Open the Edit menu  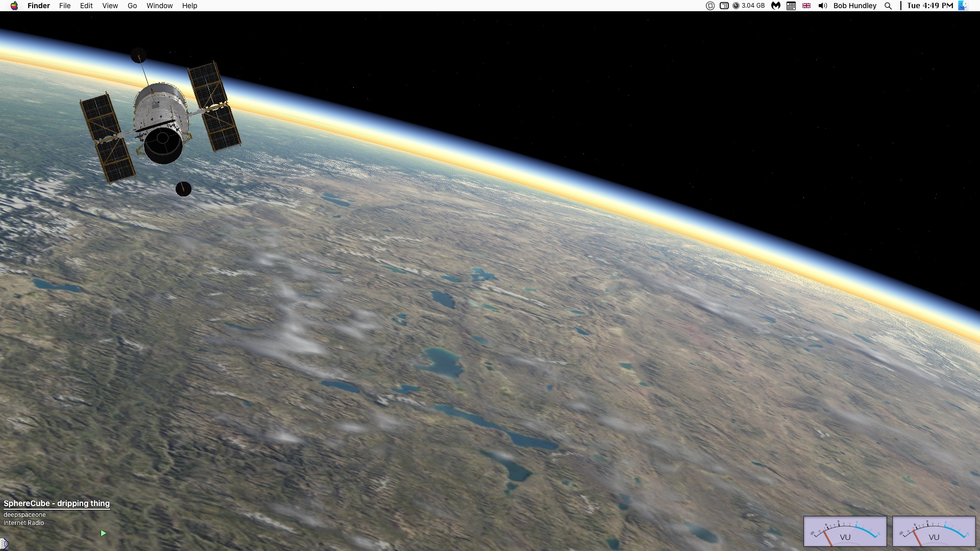click(x=86, y=6)
